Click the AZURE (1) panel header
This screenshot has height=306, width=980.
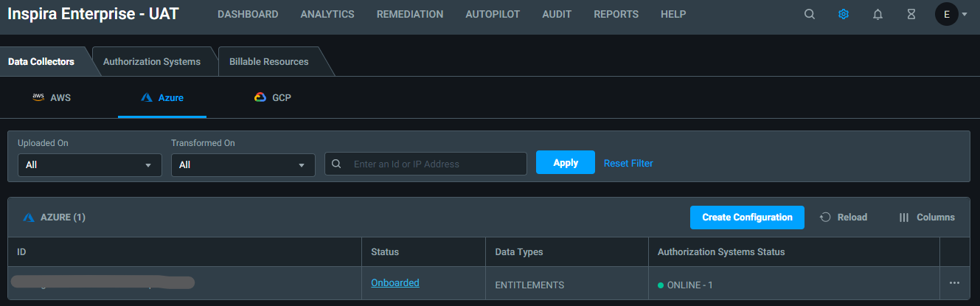point(55,218)
